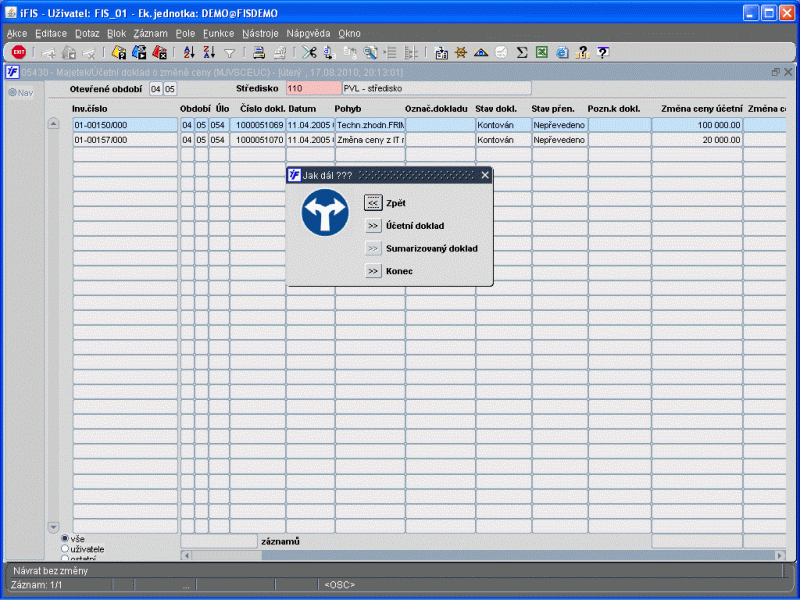Click the Sigma sum toolbar icon
The width and height of the screenshot is (800, 600).
pos(521,52)
